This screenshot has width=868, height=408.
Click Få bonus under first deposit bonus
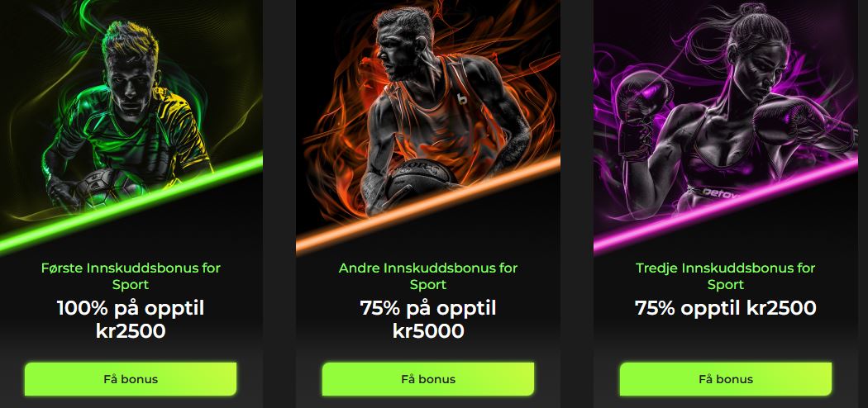point(131,379)
